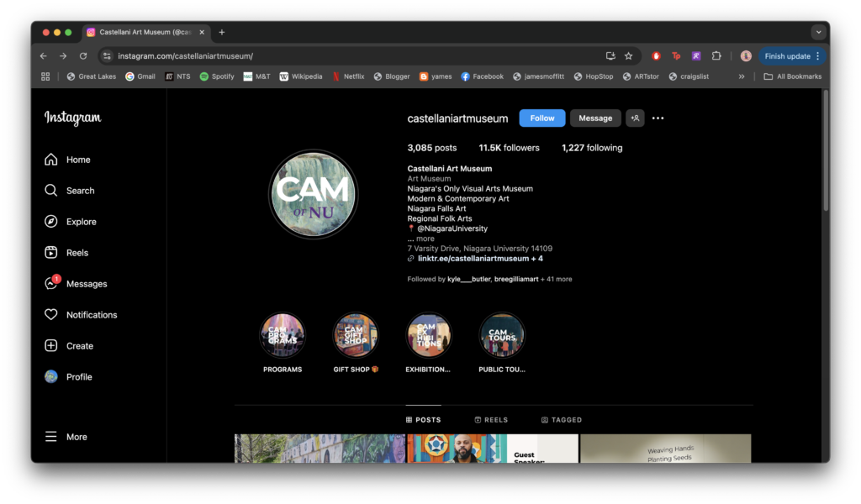View site information icon in address bar
Image resolution: width=861 pixels, height=504 pixels.
(x=107, y=56)
